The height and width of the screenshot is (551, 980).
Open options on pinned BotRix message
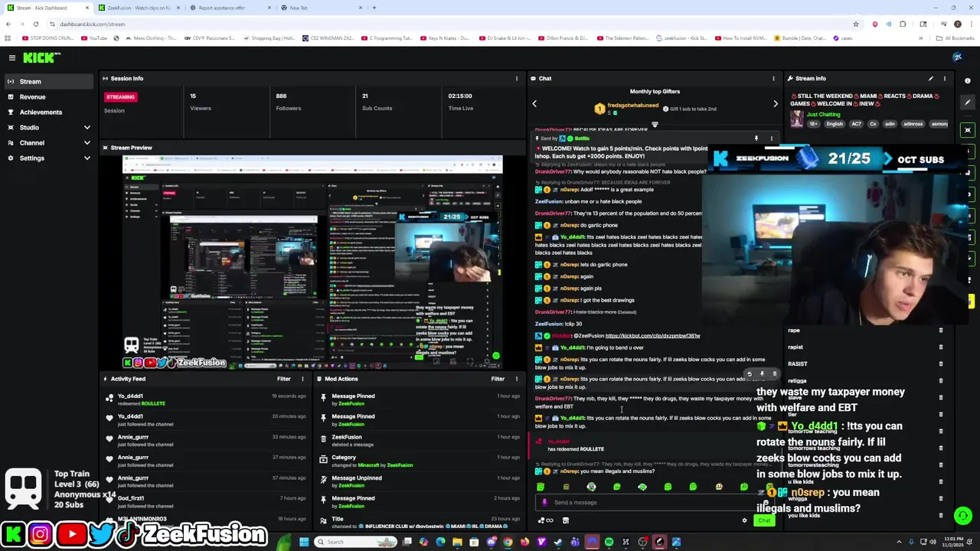(x=771, y=139)
